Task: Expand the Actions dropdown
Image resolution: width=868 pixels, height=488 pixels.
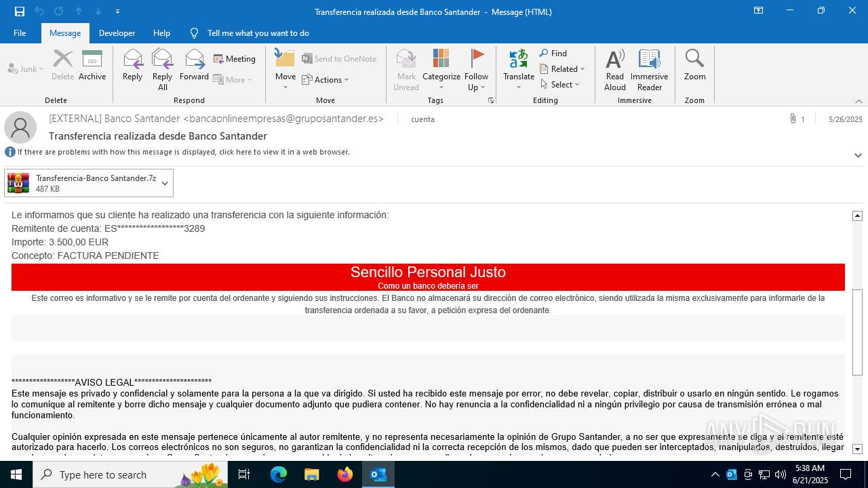Action: click(x=325, y=79)
